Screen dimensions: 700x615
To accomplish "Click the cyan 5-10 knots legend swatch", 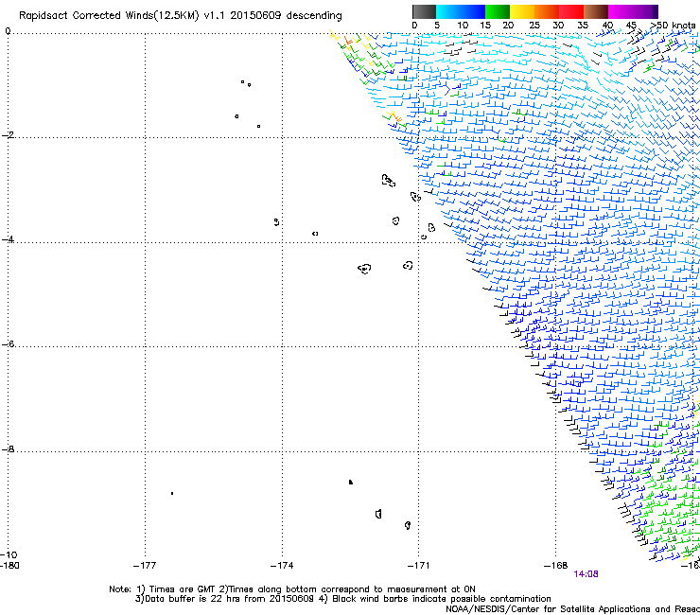I will tap(448, 11).
